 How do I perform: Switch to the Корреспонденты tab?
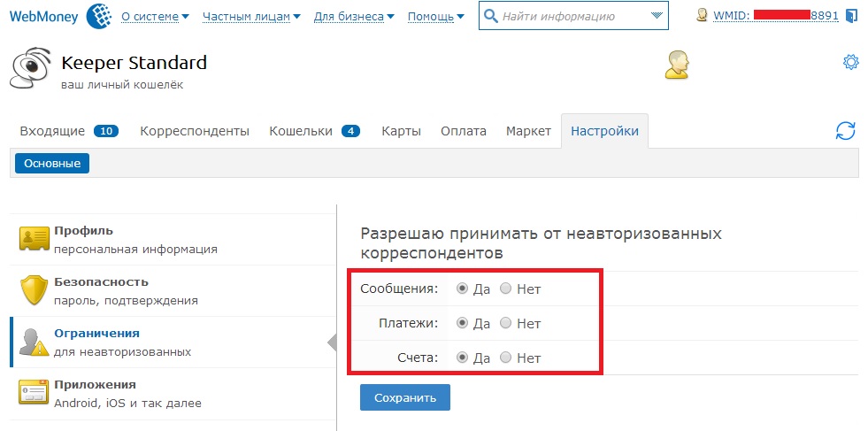(195, 131)
